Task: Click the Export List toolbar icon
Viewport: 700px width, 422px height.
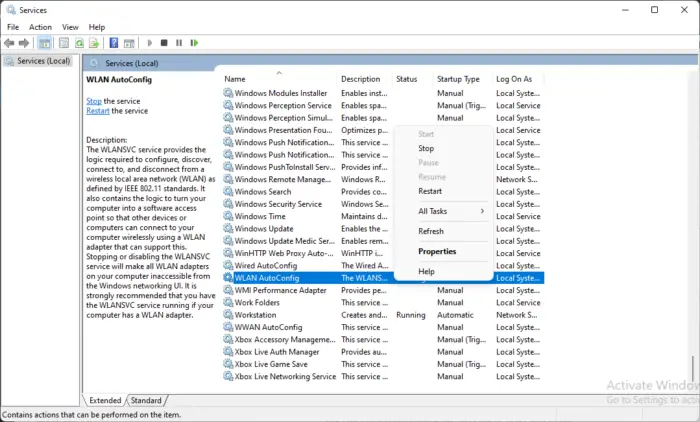Action: pos(94,43)
